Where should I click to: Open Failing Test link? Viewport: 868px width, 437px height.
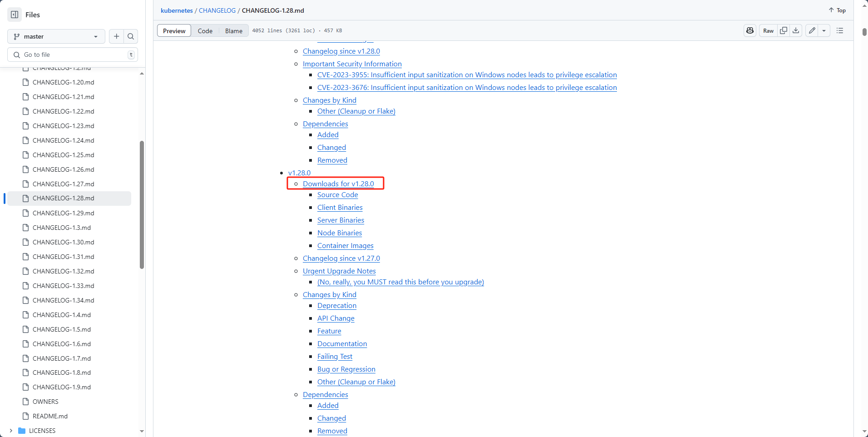pyautogui.click(x=335, y=357)
